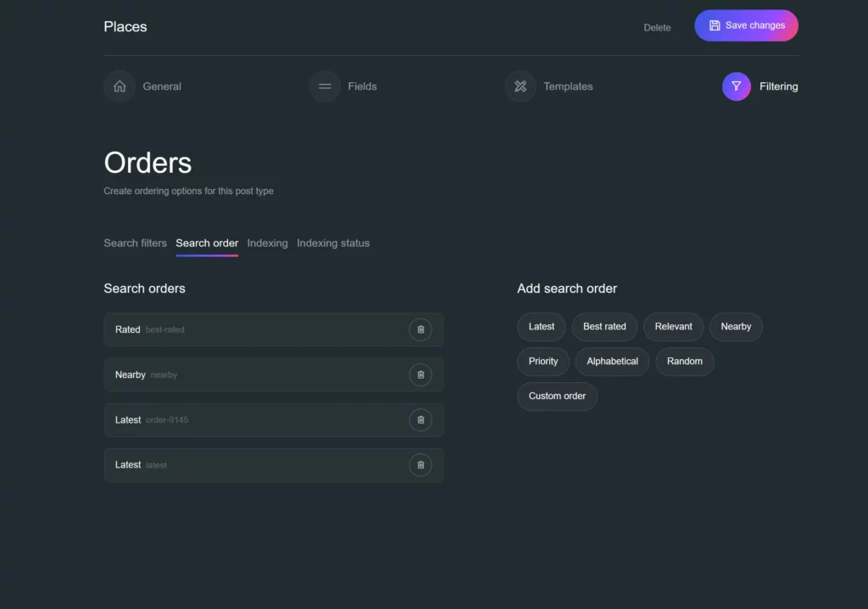Viewport: 868px width, 609px height.
Task: Click the Fields lines icon
Action: pyautogui.click(x=325, y=86)
